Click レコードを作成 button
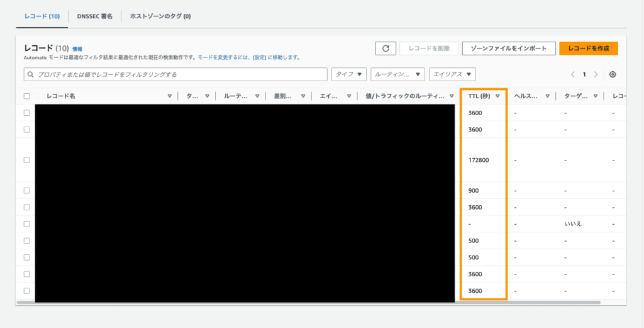Screen dimensions: 644x328 (589, 48)
